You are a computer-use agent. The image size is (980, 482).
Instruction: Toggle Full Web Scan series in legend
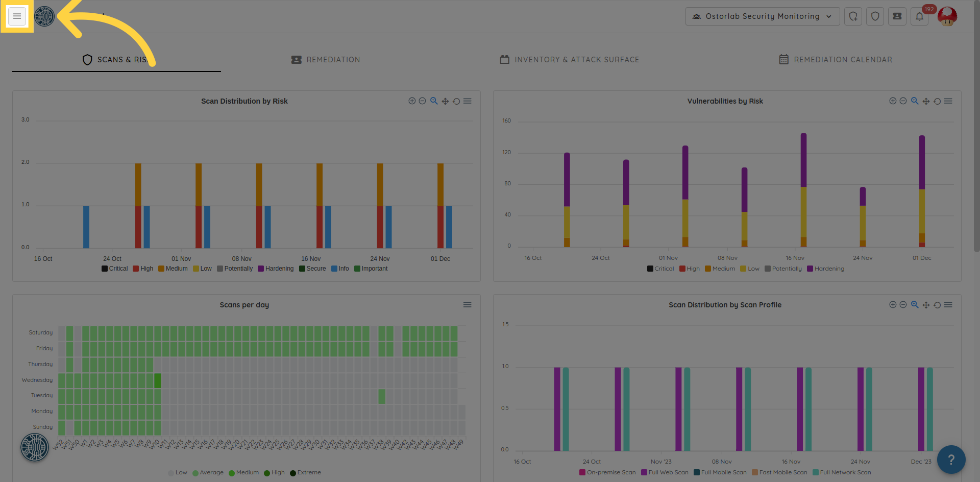[x=665, y=472]
